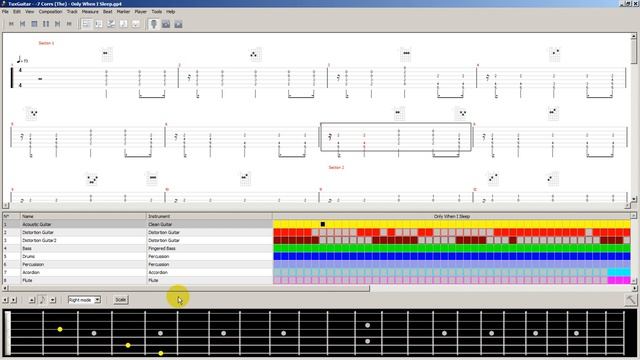640x360 pixels.
Task: Go to previous measure in toolbar
Action: [x=23, y=24]
